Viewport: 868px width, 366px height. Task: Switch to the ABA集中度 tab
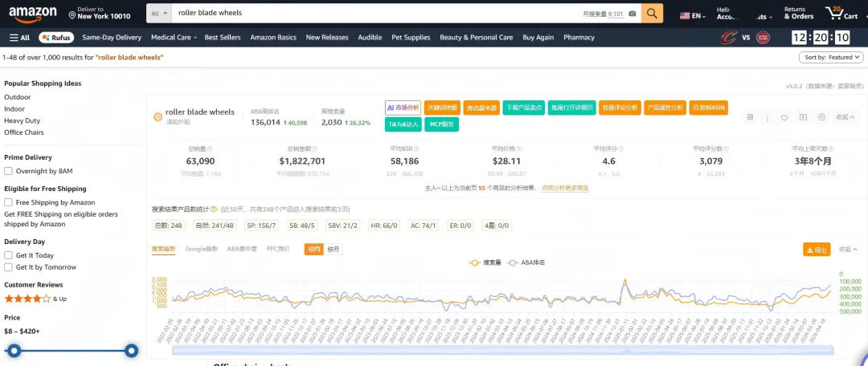point(242,250)
